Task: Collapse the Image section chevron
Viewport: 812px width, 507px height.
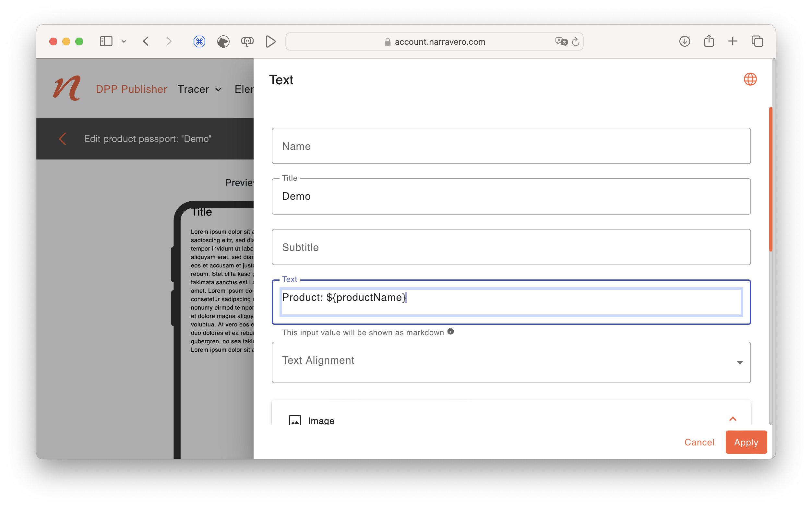Action: 733,419
